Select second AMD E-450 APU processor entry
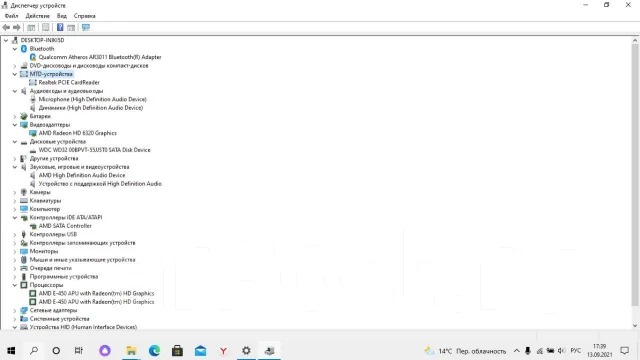 [x=96, y=302]
